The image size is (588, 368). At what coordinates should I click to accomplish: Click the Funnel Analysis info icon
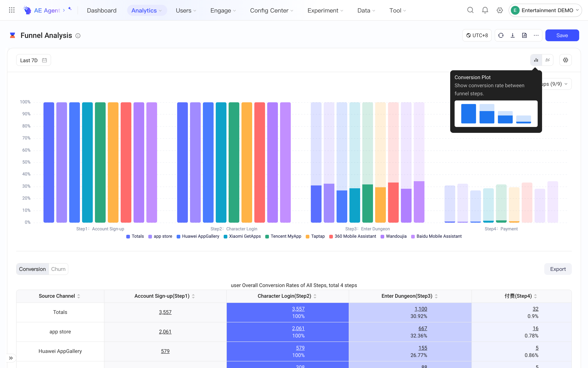(78, 36)
